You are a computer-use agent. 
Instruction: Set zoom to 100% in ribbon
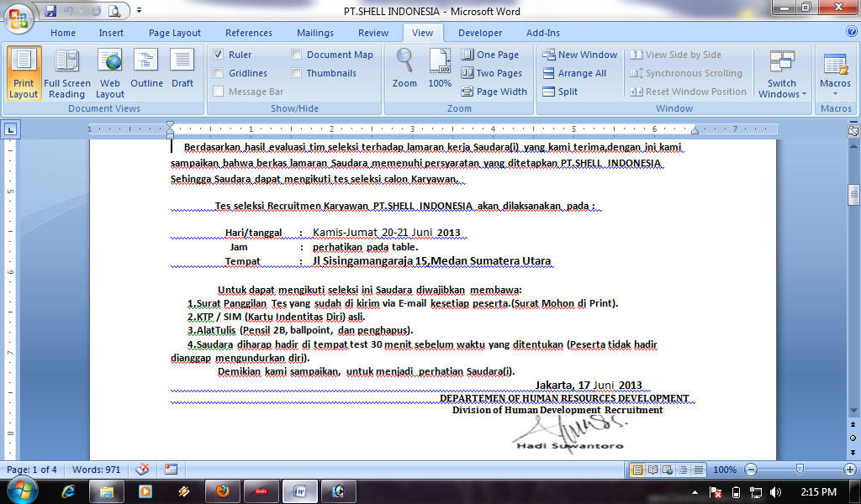click(x=440, y=68)
